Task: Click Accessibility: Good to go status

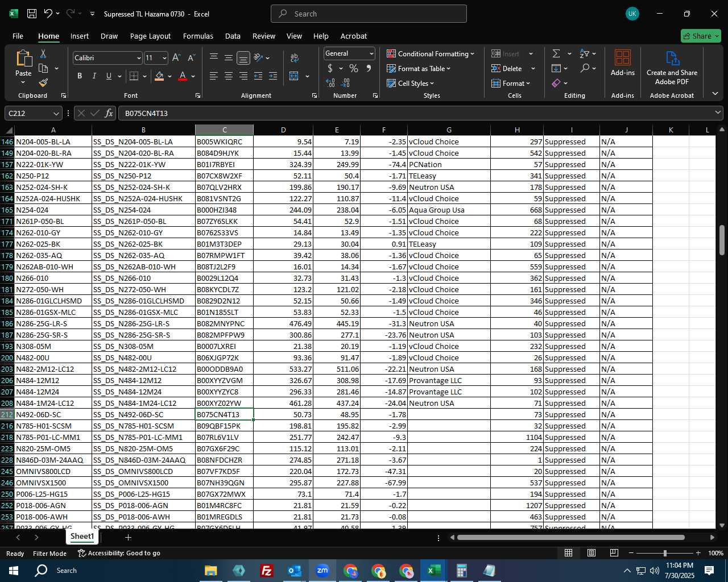Action: point(119,553)
